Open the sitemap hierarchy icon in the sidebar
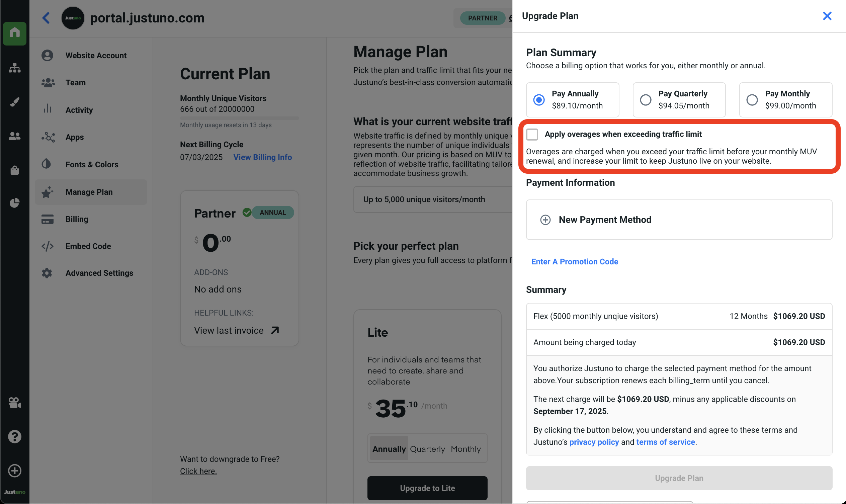 [15, 68]
